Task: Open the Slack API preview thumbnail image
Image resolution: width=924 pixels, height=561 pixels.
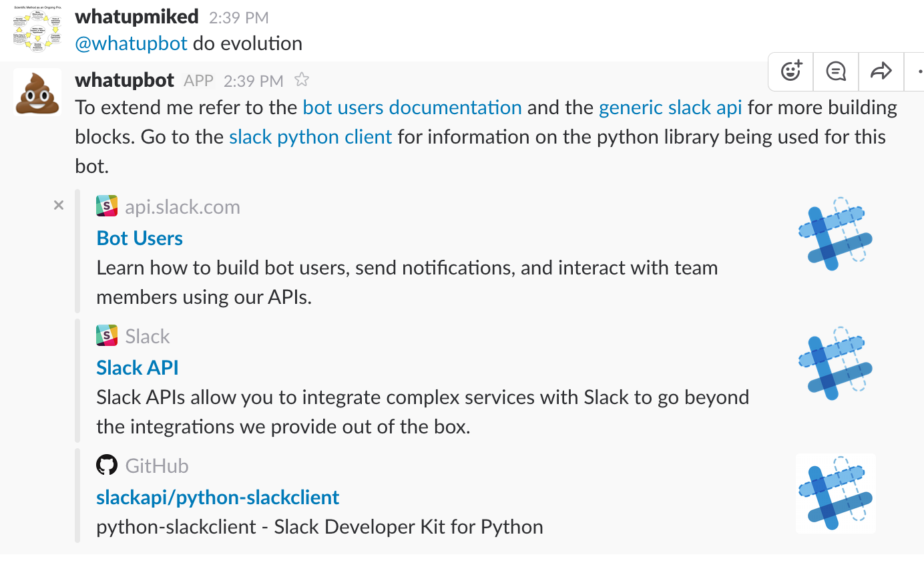Action: coord(835,363)
